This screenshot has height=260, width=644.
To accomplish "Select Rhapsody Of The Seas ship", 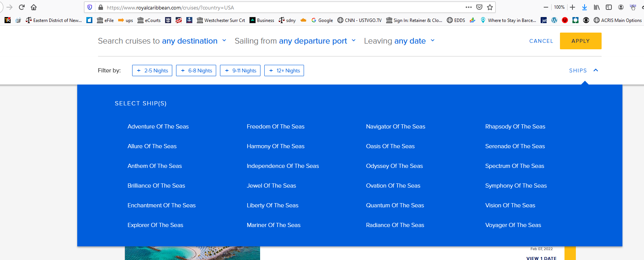I will click(515, 127).
